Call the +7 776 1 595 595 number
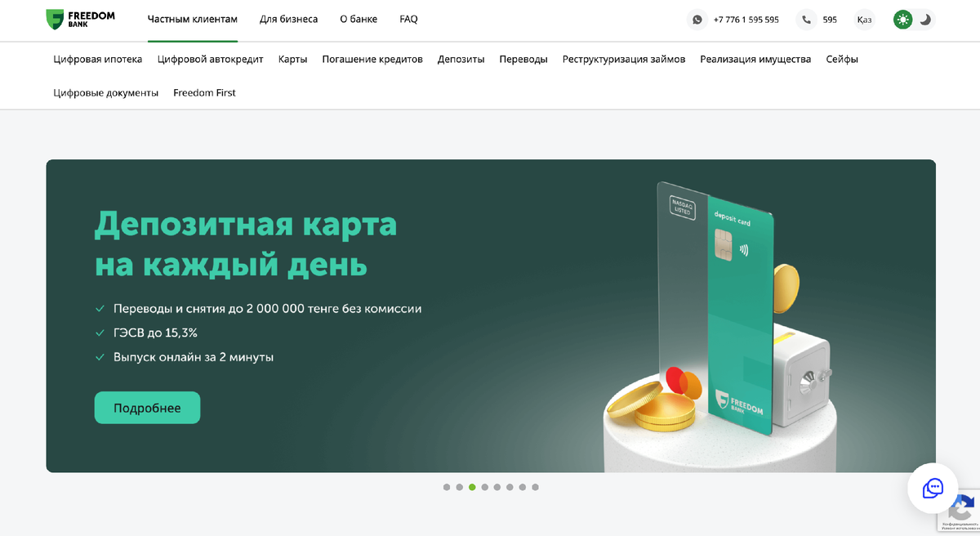Image resolution: width=980 pixels, height=536 pixels. 746,20
